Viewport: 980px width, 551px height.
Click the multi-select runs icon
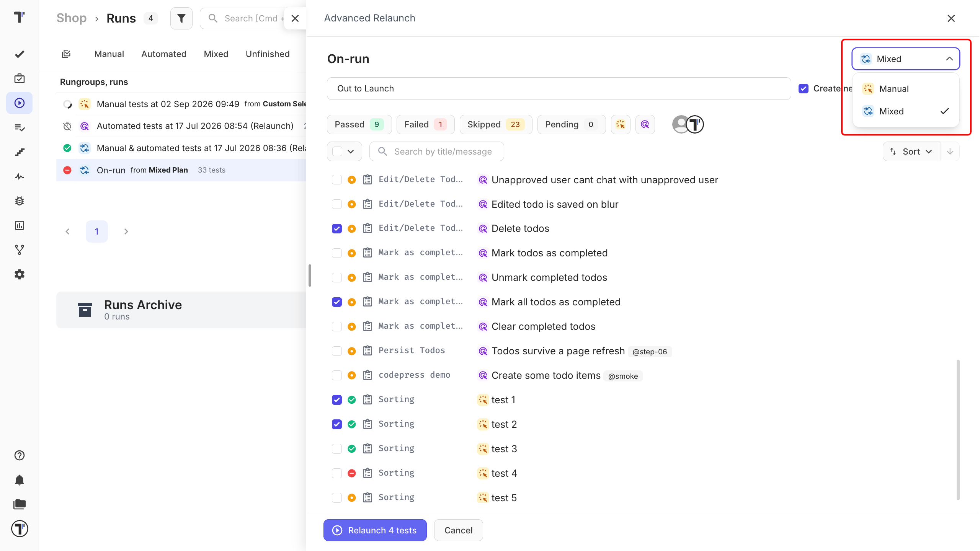tap(66, 54)
